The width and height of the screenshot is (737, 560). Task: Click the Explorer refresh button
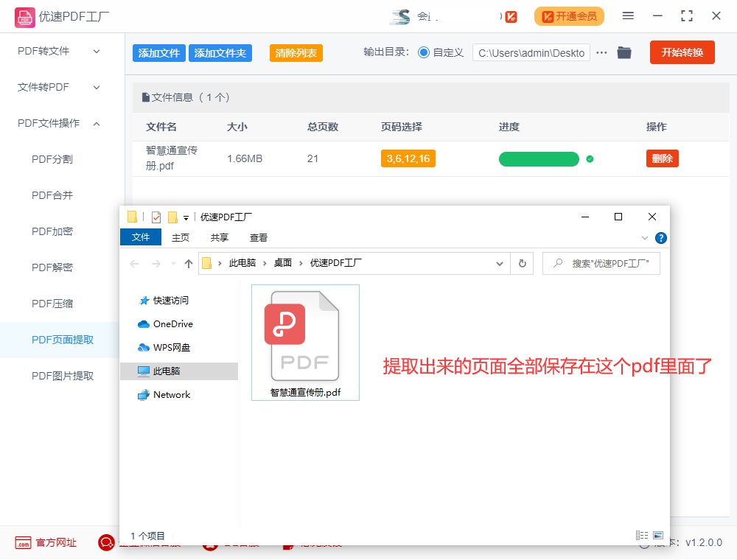click(522, 264)
